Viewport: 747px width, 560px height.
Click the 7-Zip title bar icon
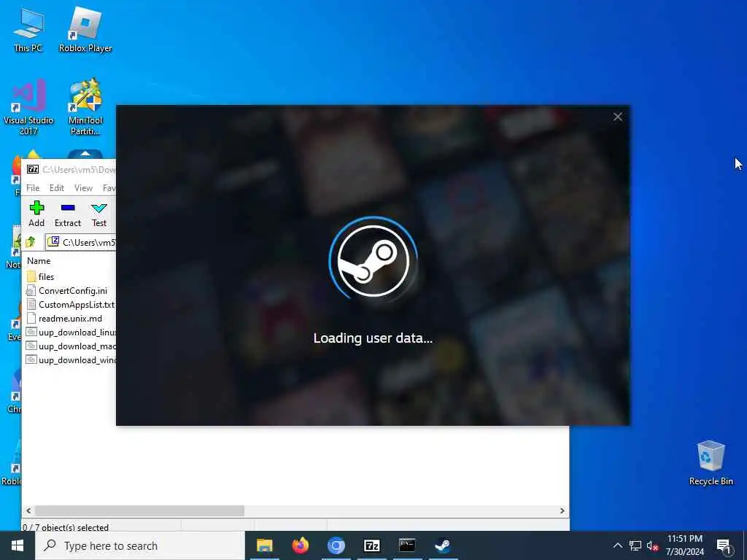click(x=32, y=169)
